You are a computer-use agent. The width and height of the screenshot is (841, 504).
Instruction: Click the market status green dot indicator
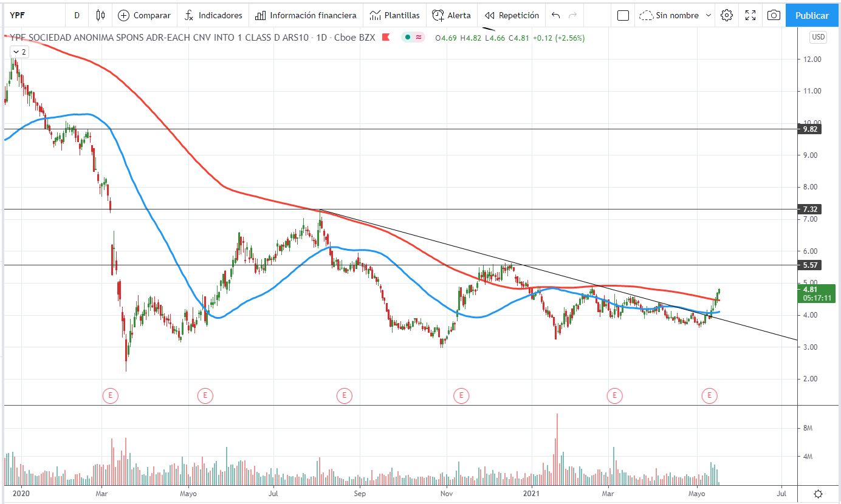pyautogui.click(x=407, y=38)
